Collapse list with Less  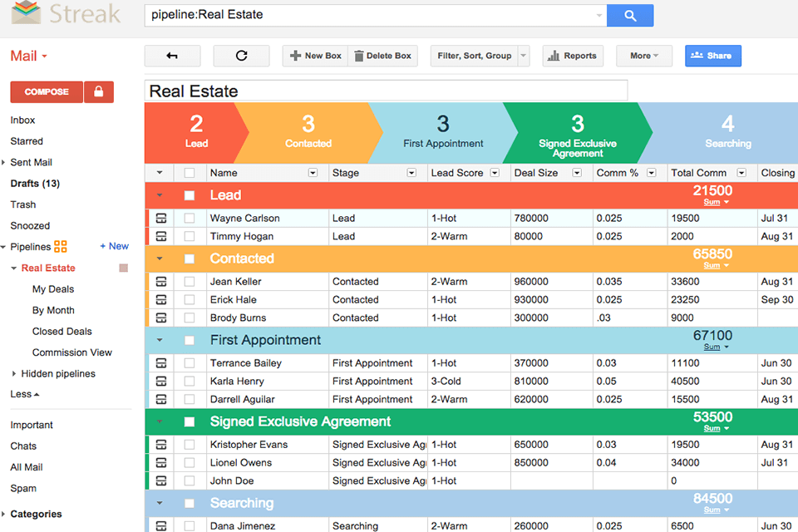tap(24, 394)
